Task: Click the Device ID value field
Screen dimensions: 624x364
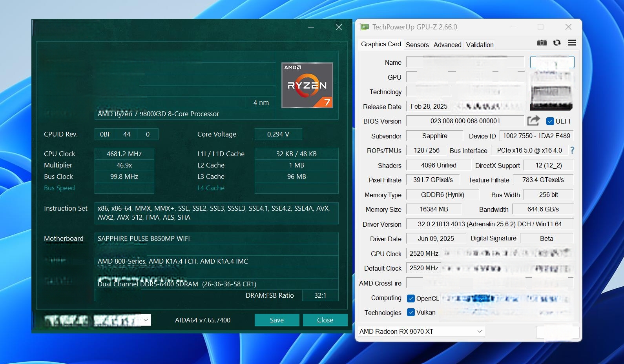Action: point(536,136)
